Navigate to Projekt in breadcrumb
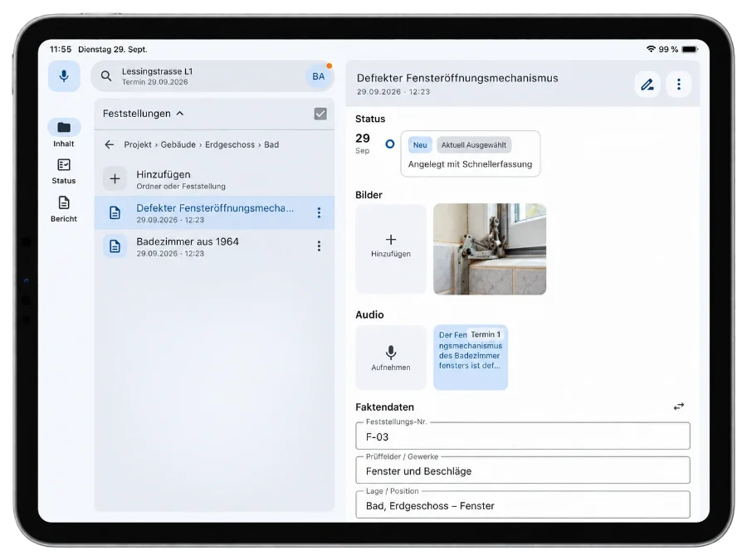The height and width of the screenshot is (560, 747). (x=138, y=144)
